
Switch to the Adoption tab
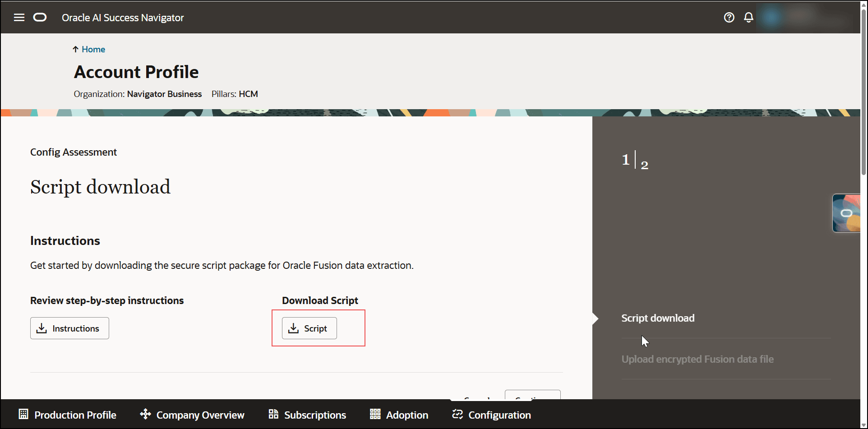399,415
